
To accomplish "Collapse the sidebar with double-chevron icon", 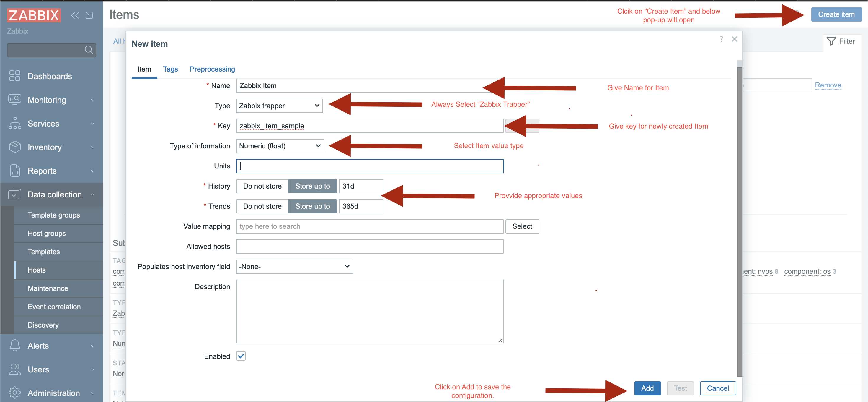I will (x=75, y=15).
